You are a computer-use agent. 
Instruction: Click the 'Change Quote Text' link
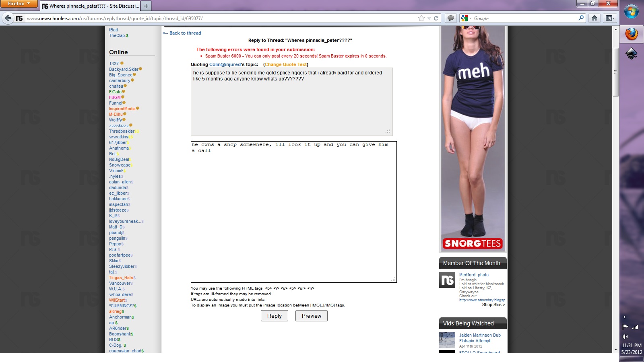coord(286,64)
